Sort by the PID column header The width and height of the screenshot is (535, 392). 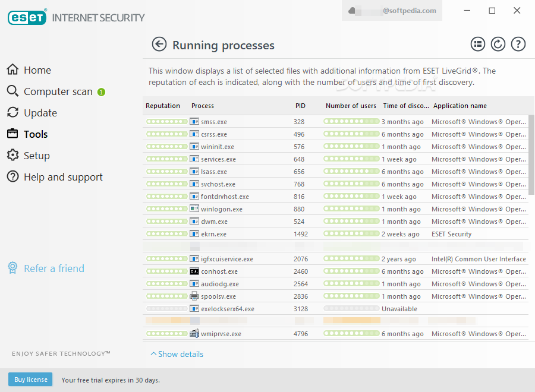click(300, 106)
